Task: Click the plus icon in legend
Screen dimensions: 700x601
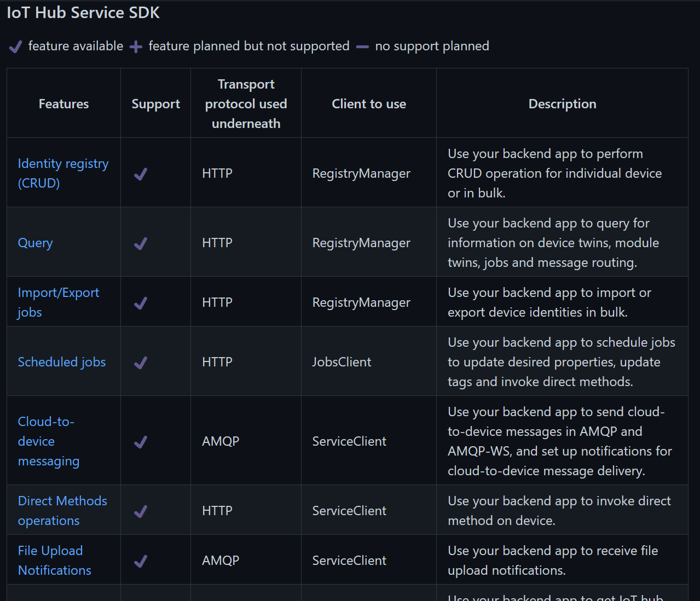Action: tap(136, 47)
